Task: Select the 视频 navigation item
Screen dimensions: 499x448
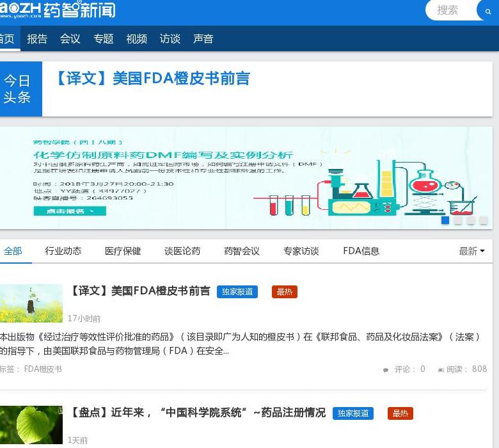Action: [x=136, y=38]
